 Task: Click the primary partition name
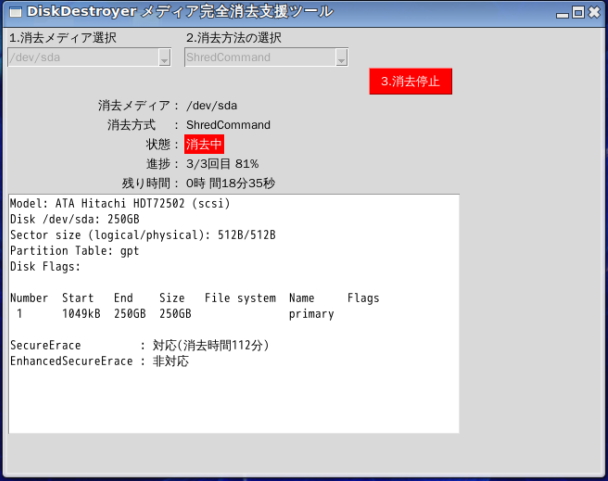311,314
